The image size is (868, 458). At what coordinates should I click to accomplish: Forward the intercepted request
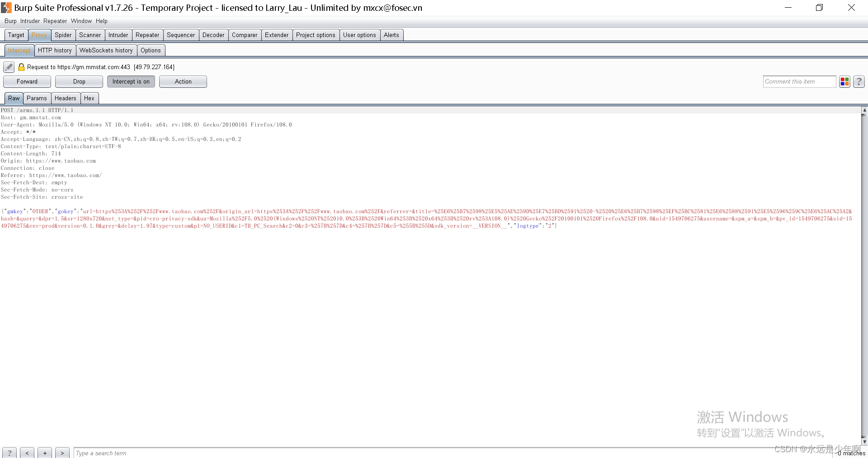27,82
